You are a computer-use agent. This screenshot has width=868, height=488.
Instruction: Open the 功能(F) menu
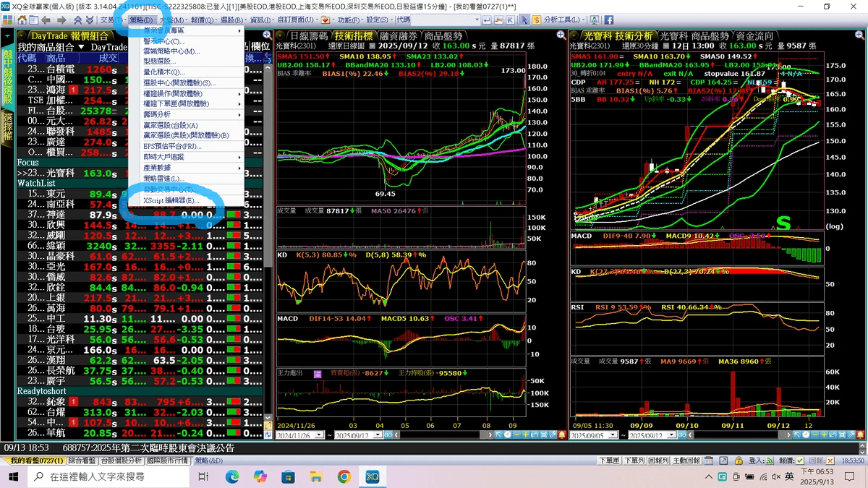click(x=351, y=20)
